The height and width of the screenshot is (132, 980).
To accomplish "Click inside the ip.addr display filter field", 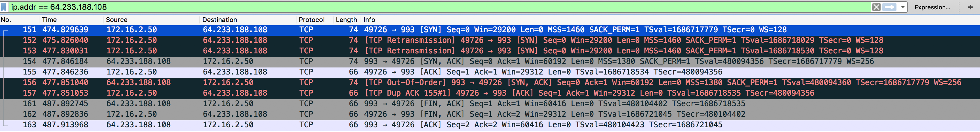I will tap(438, 7).
